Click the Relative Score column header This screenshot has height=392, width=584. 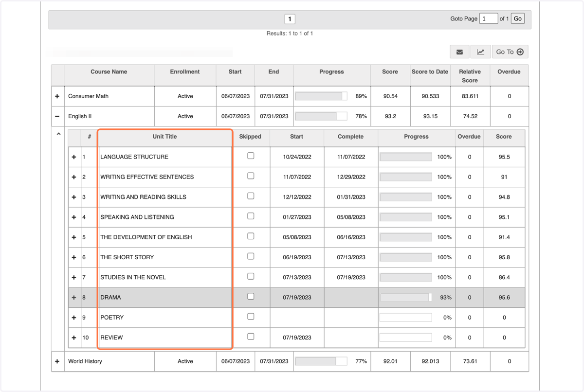coord(470,76)
